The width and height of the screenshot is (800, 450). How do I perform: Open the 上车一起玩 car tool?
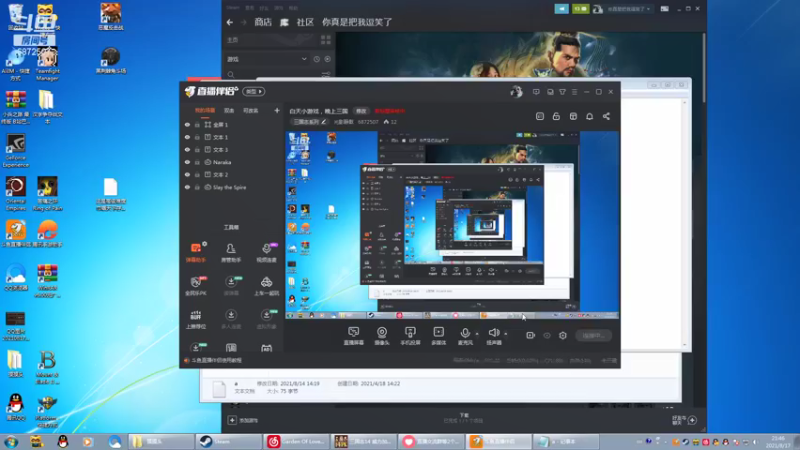click(266, 286)
